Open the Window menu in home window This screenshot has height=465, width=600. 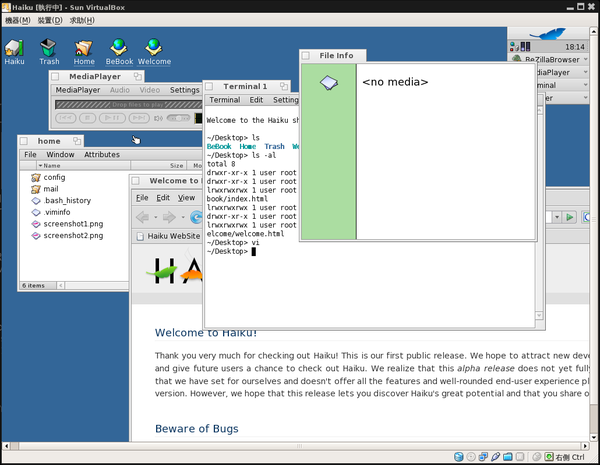tap(60, 155)
